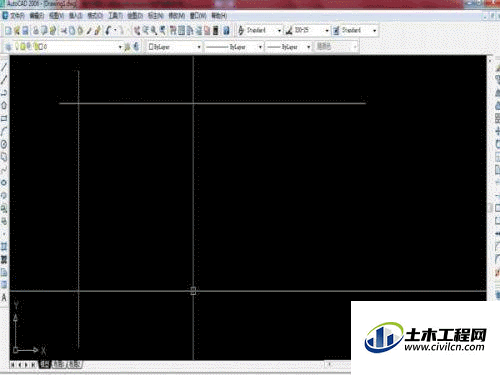
Task: Save the drawing using toolbar icon
Action: 25,31
